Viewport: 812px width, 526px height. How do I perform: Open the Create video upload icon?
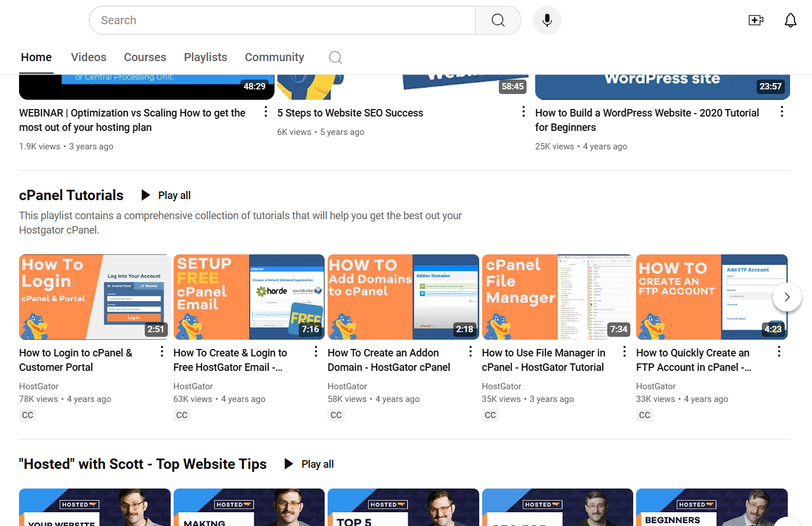(x=755, y=20)
